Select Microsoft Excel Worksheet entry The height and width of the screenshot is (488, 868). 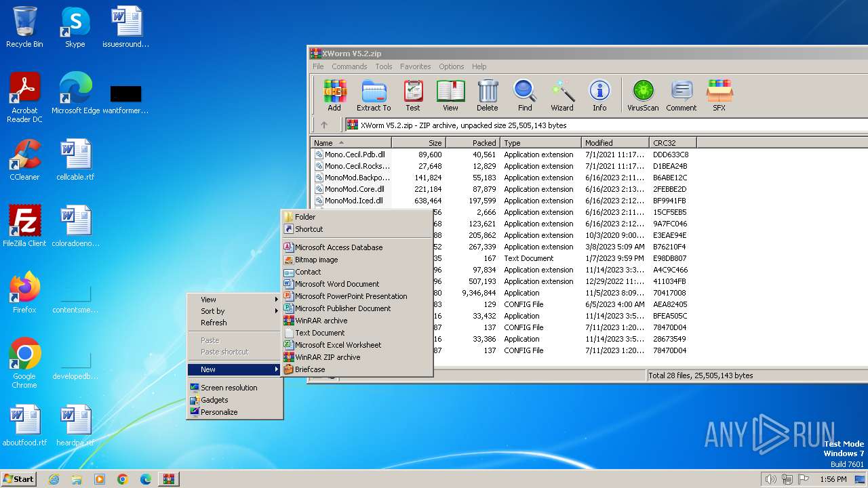pos(357,345)
